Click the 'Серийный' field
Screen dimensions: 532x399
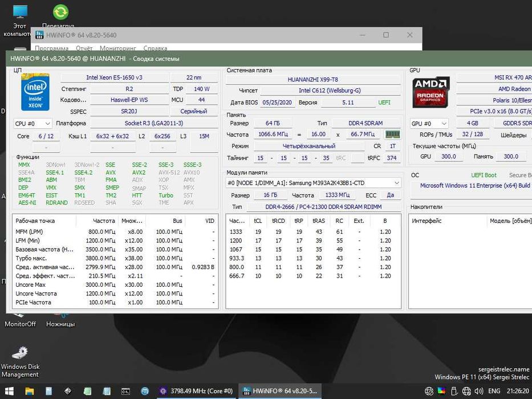tap(194, 111)
